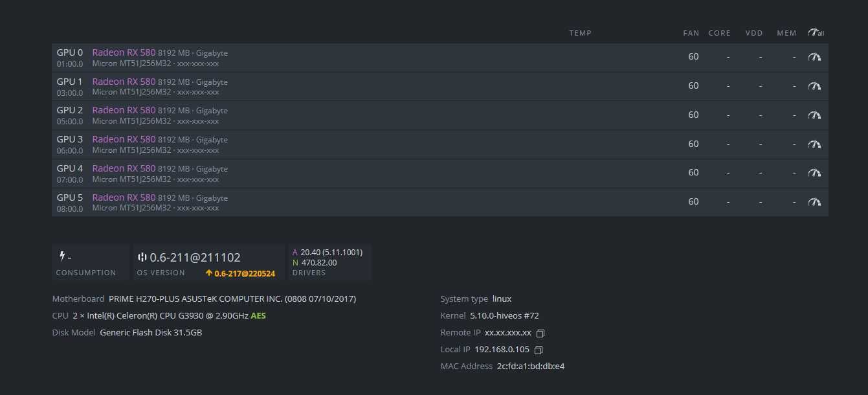Click fan value 60 for GPU 3
Image resolution: width=868 pixels, height=395 pixels.
693,144
